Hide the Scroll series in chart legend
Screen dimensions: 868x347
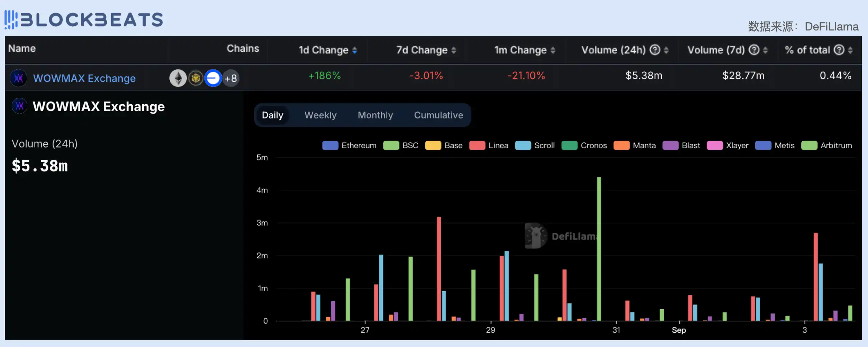(535, 145)
